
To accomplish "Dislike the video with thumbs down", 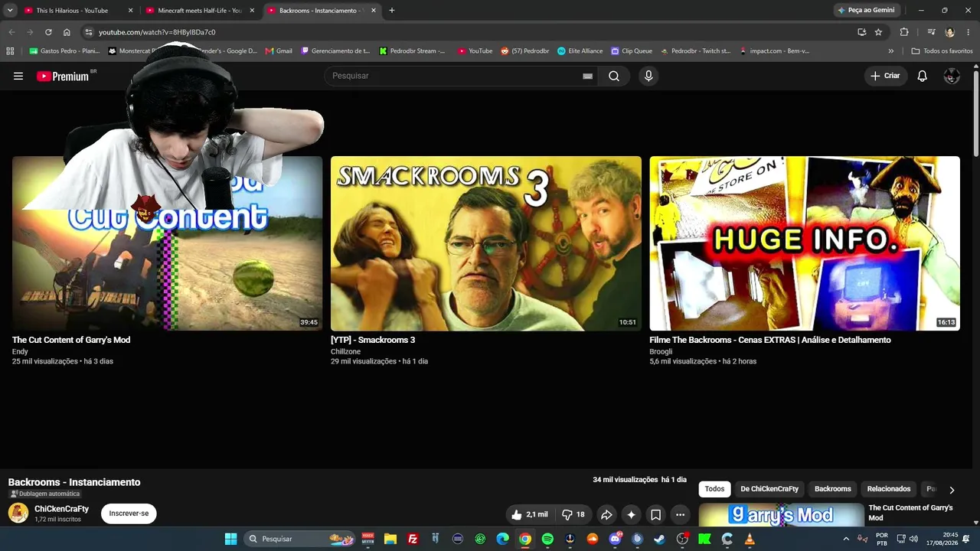I will click(573, 515).
